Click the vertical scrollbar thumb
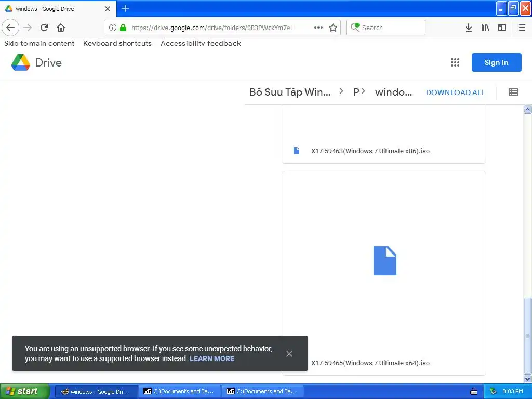 (x=527, y=336)
